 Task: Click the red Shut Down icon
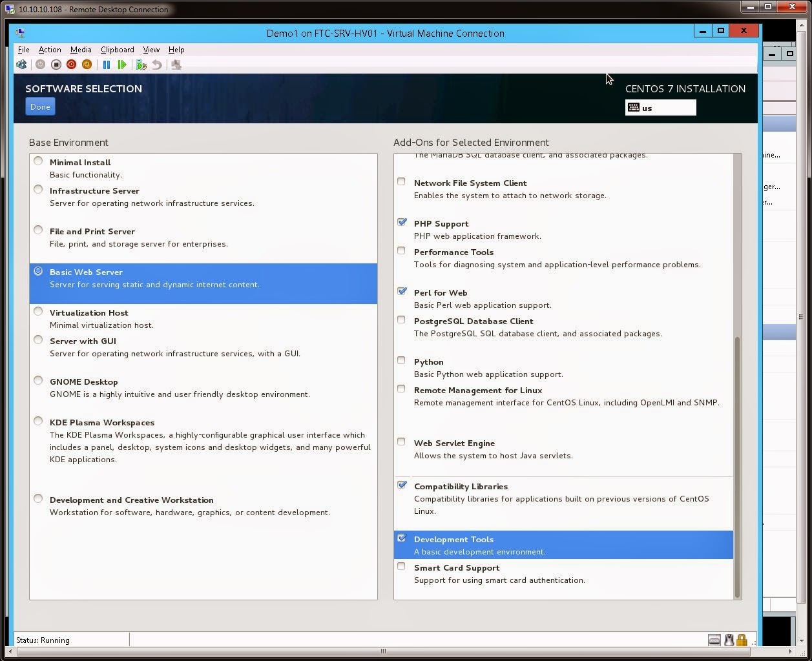pos(71,65)
